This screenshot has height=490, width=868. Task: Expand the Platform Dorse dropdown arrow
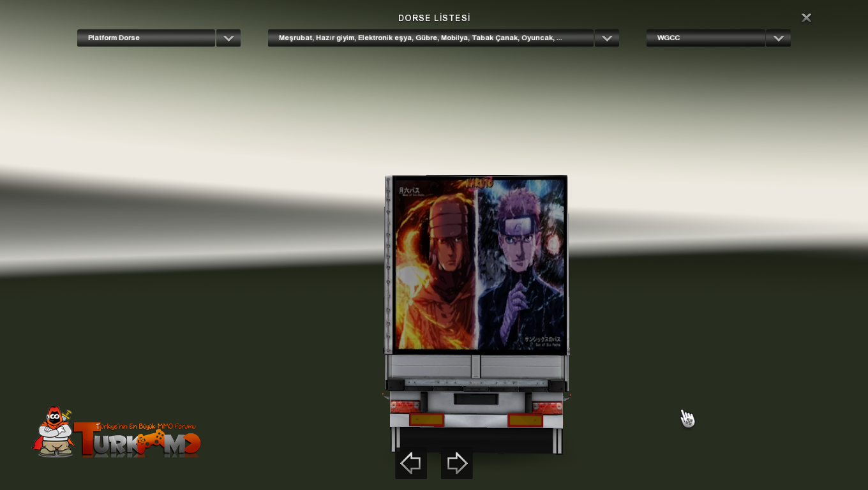228,38
